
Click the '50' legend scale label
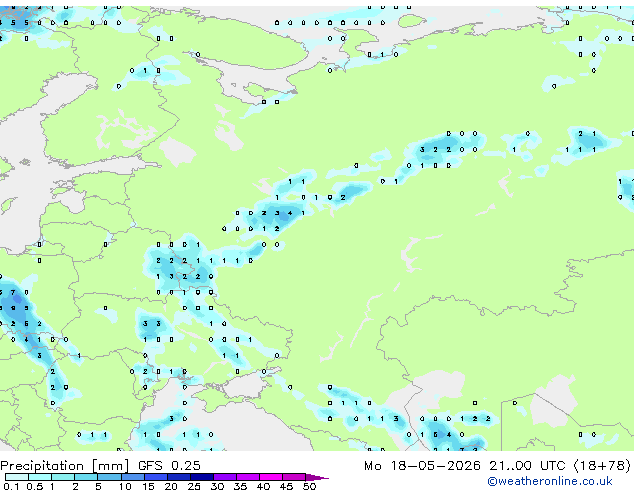click(309, 486)
